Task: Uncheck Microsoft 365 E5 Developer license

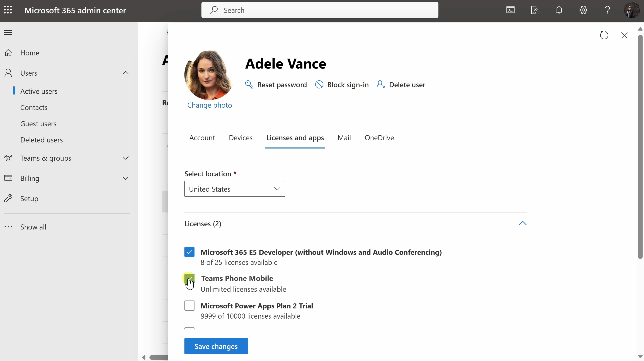Action: [x=189, y=252]
